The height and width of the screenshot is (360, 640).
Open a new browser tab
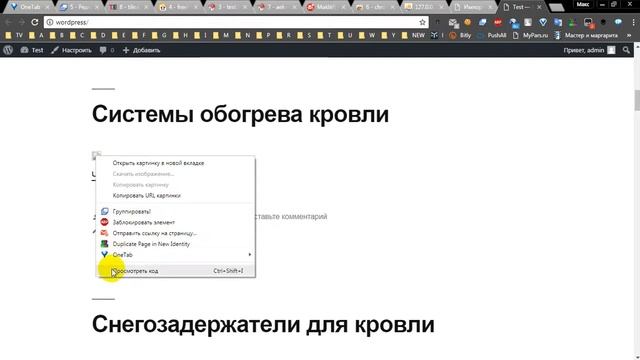pos(556,7)
